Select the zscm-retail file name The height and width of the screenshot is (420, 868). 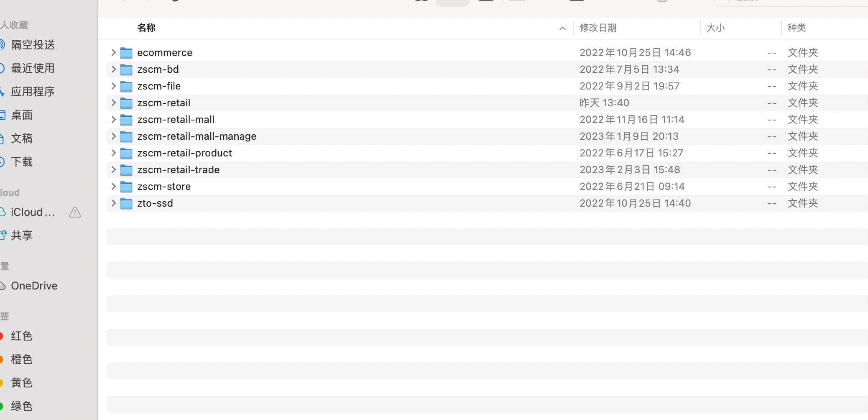(x=164, y=103)
